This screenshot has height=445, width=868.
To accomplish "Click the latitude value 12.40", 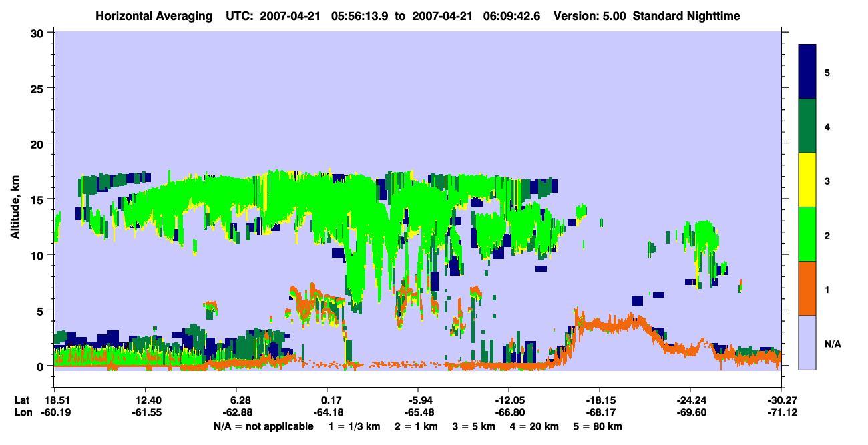I will click(x=145, y=400).
